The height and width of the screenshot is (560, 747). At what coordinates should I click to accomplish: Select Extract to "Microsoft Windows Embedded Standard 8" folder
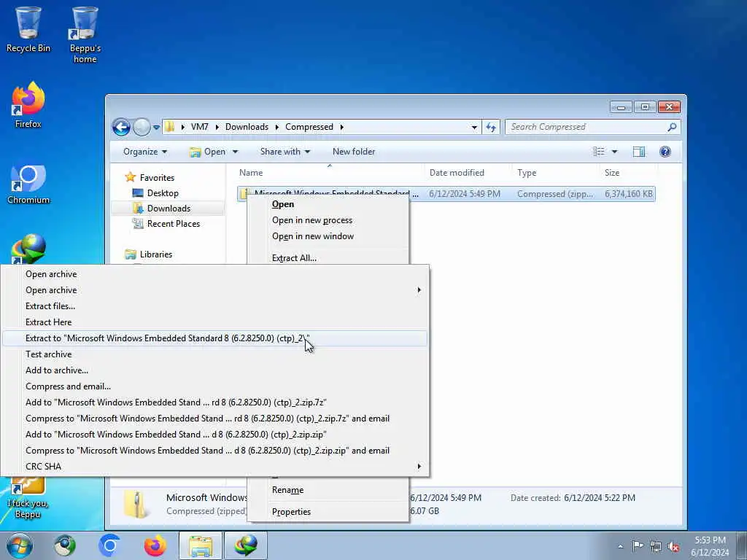tap(214, 338)
